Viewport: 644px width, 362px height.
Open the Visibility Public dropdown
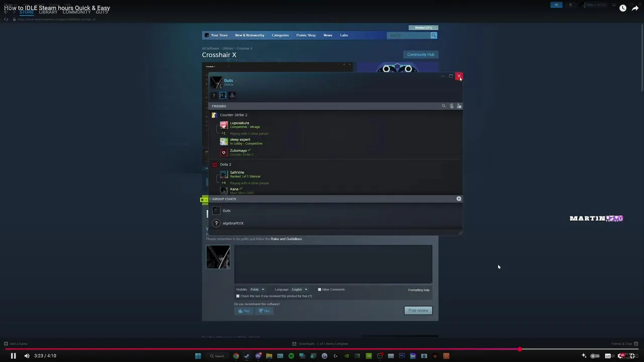point(257,290)
